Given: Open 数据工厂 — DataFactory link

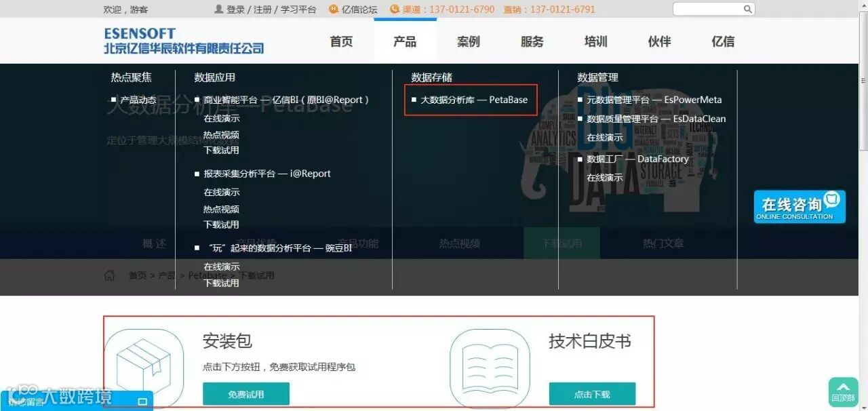Looking at the screenshot, I should 637,159.
